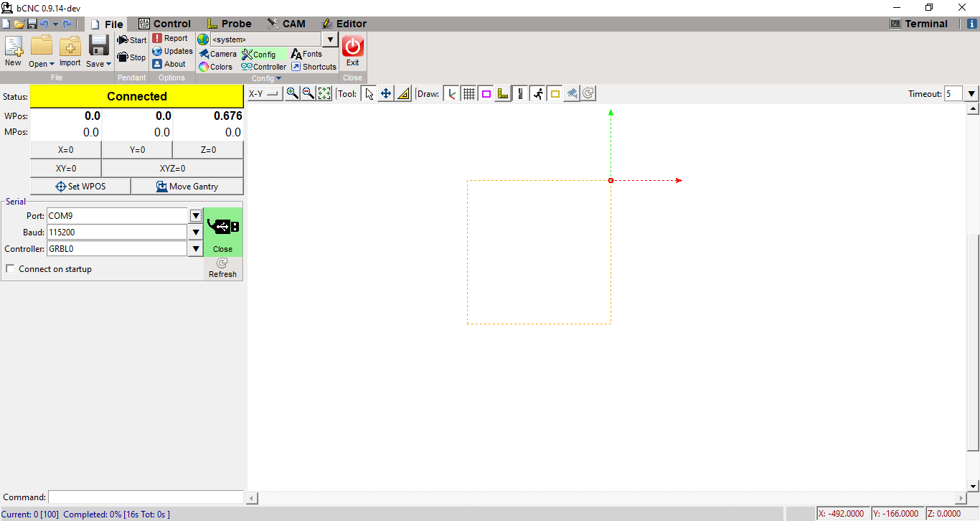The width and height of the screenshot is (980, 521).
Task: Click the XY=0 button
Action: [66, 169]
